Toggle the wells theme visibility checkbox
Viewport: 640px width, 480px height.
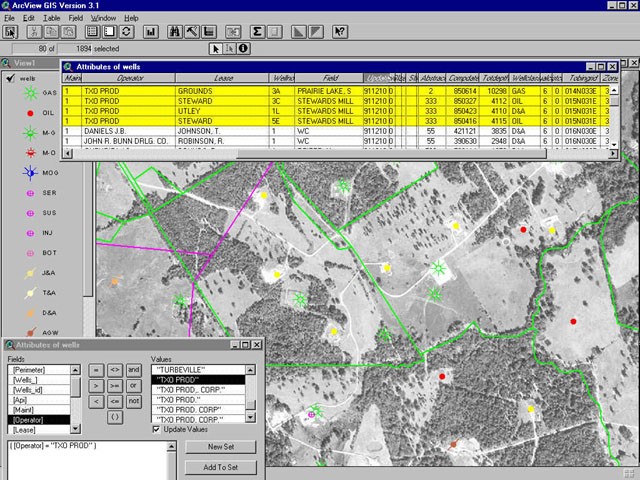pos(9,78)
